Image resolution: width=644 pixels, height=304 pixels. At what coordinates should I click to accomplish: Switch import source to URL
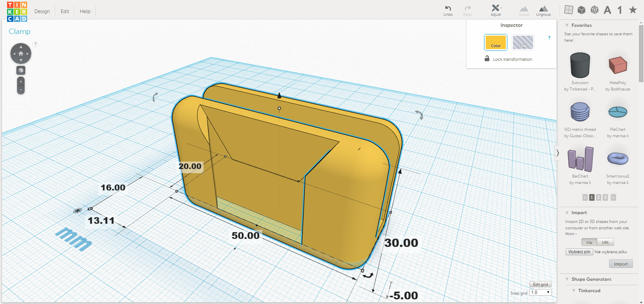pos(605,242)
